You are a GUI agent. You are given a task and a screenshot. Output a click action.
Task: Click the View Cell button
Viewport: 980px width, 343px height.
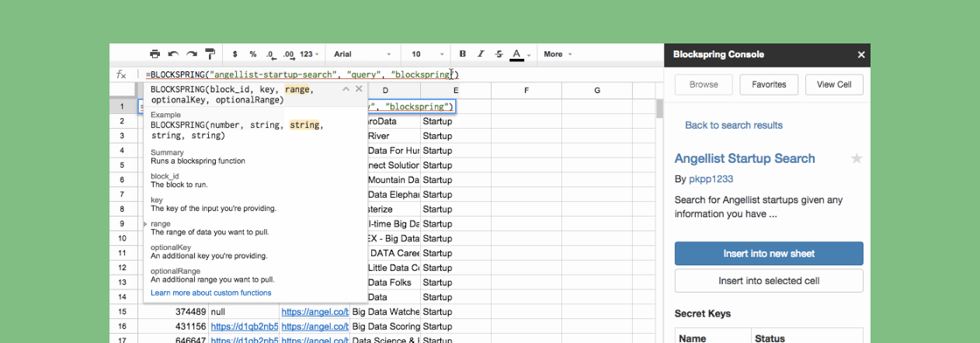point(834,85)
